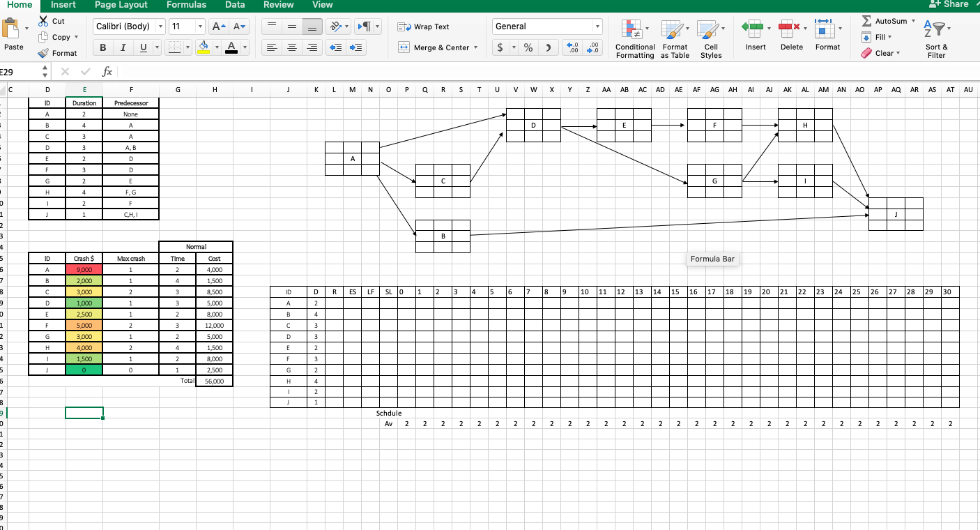Open the Review ribbon tab
Image resolution: width=980 pixels, height=530 pixels.
278,5
